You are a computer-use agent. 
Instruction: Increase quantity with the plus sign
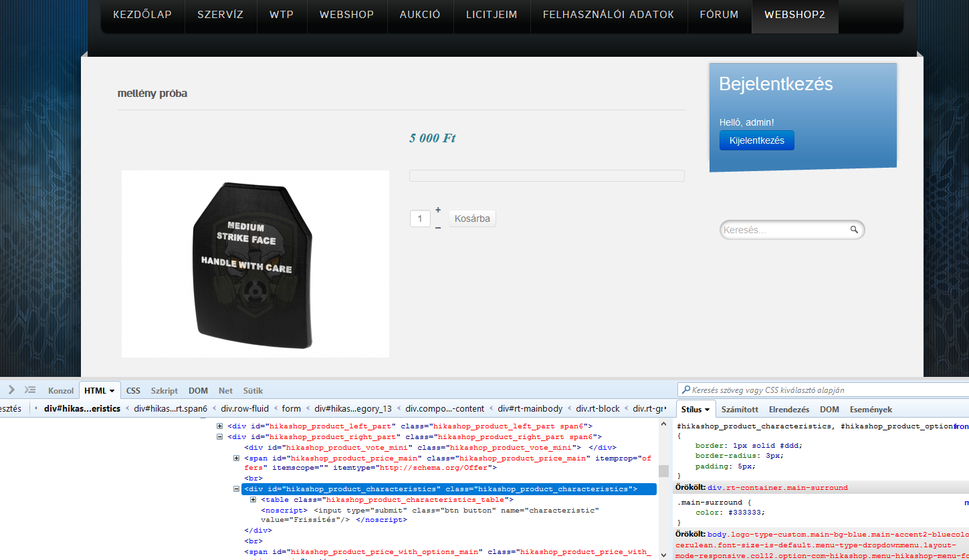click(x=438, y=210)
